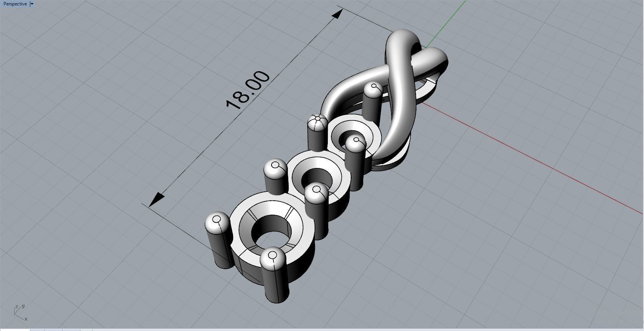644x331 pixels.
Task: Click the lower arrowhead of the dimension line
Action: click(156, 199)
